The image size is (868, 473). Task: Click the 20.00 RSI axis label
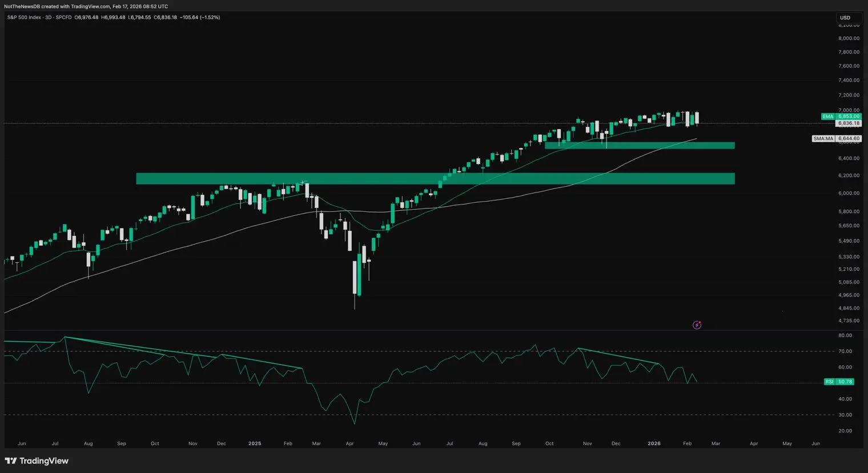(845, 431)
